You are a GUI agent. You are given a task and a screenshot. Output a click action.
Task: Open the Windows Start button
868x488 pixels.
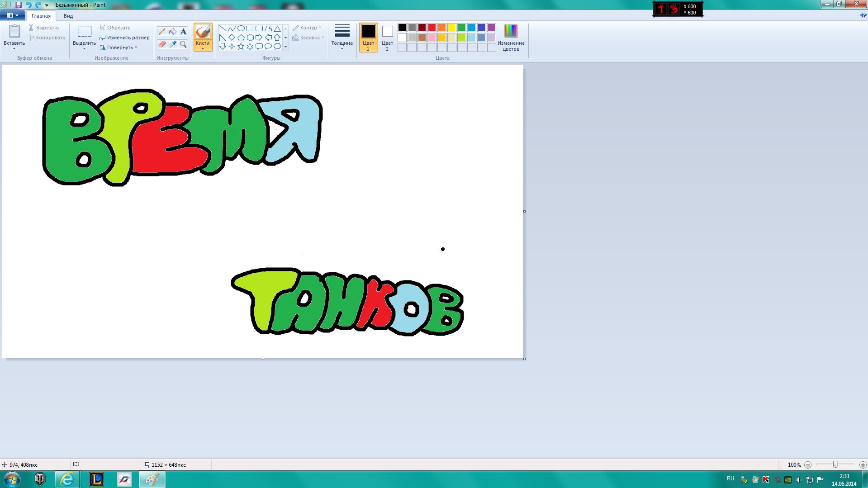pyautogui.click(x=12, y=479)
